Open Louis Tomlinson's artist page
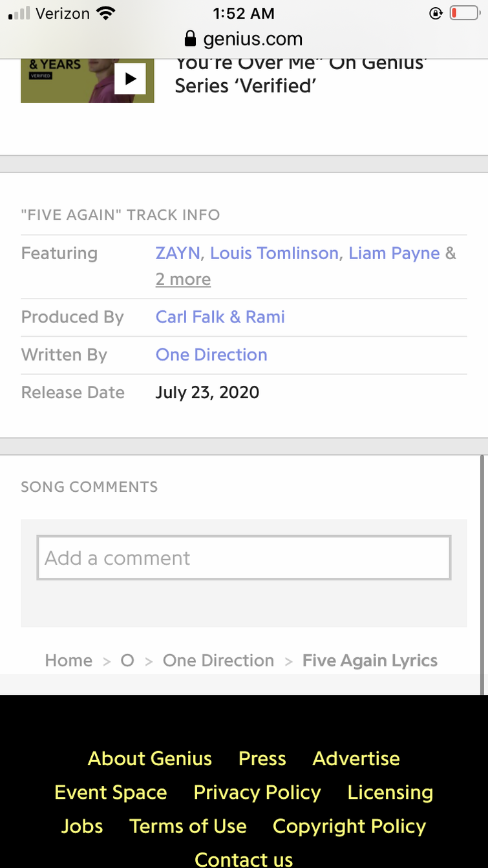The width and height of the screenshot is (488, 868). (274, 253)
